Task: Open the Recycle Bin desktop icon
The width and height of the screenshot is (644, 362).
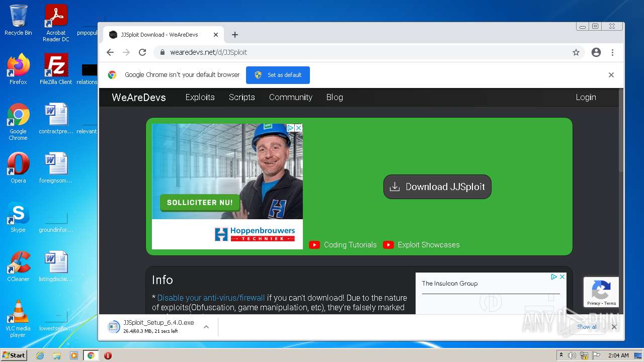Action: click(18, 20)
